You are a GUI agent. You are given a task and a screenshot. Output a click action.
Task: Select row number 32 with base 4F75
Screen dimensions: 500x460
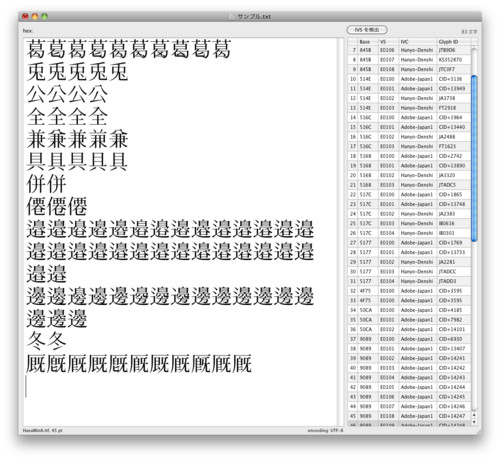click(409, 291)
